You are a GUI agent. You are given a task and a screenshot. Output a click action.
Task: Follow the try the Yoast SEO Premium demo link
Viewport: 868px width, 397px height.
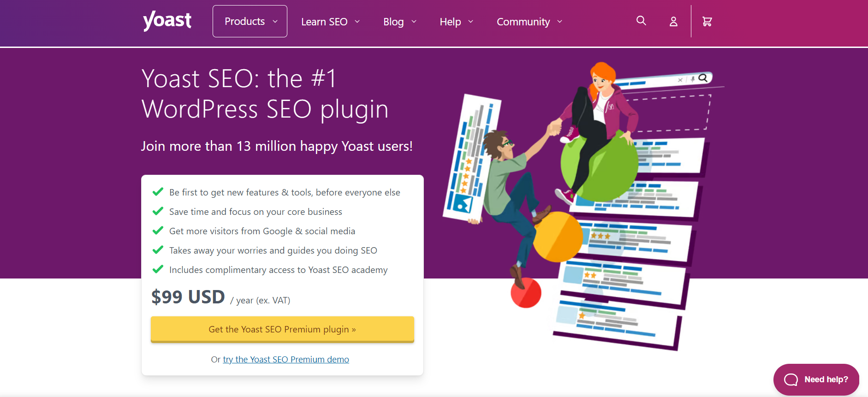(x=286, y=359)
